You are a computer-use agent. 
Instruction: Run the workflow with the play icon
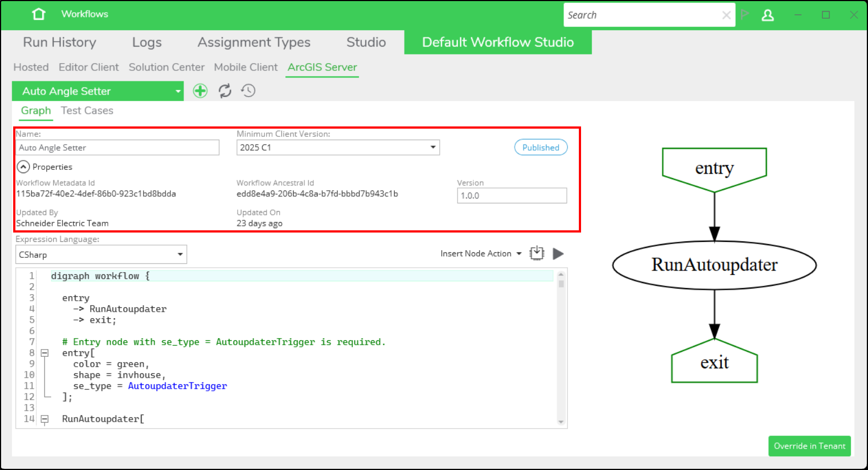558,253
